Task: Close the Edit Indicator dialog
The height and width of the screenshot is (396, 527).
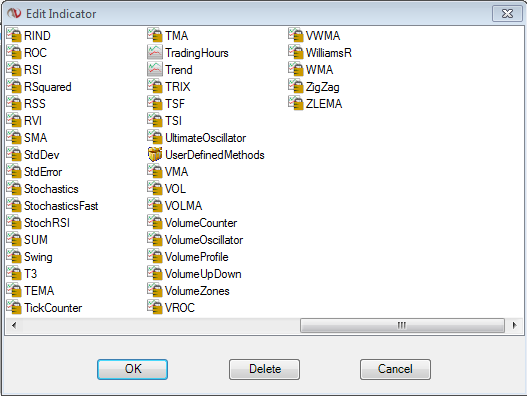Action: [x=507, y=13]
